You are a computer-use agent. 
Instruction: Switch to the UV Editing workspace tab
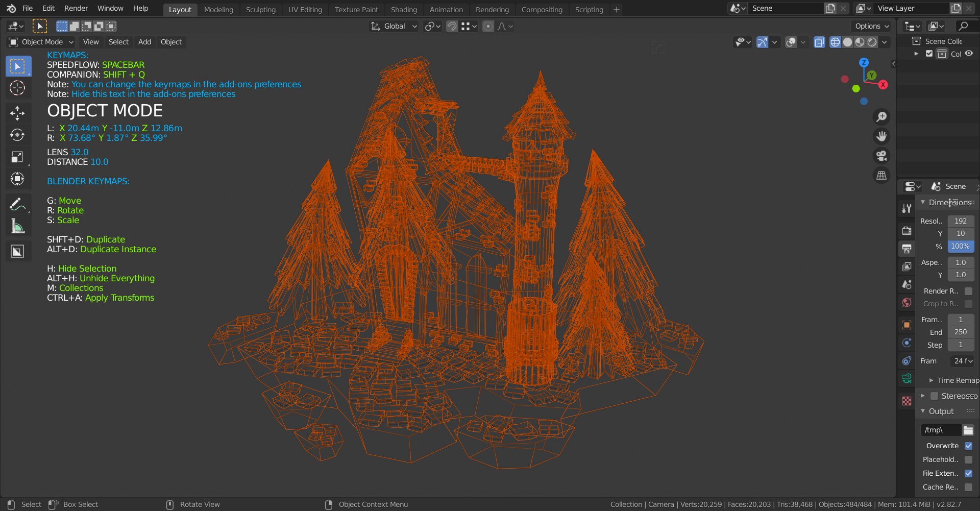(305, 9)
